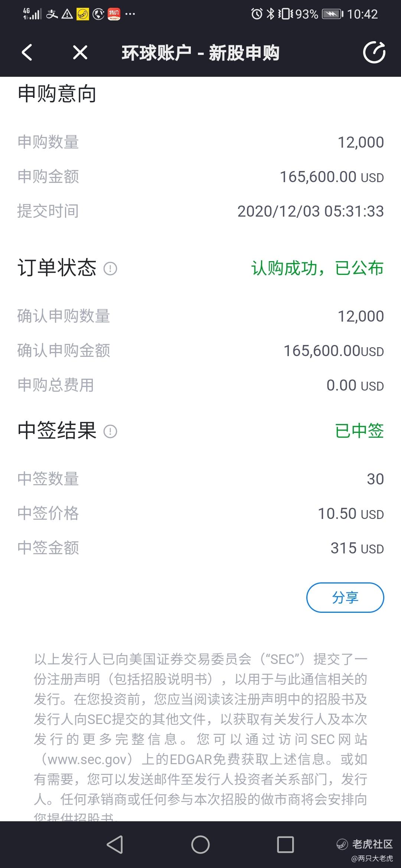Tap the 老虎社区 watermark logo
This screenshot has width=401, height=868.
[x=365, y=844]
